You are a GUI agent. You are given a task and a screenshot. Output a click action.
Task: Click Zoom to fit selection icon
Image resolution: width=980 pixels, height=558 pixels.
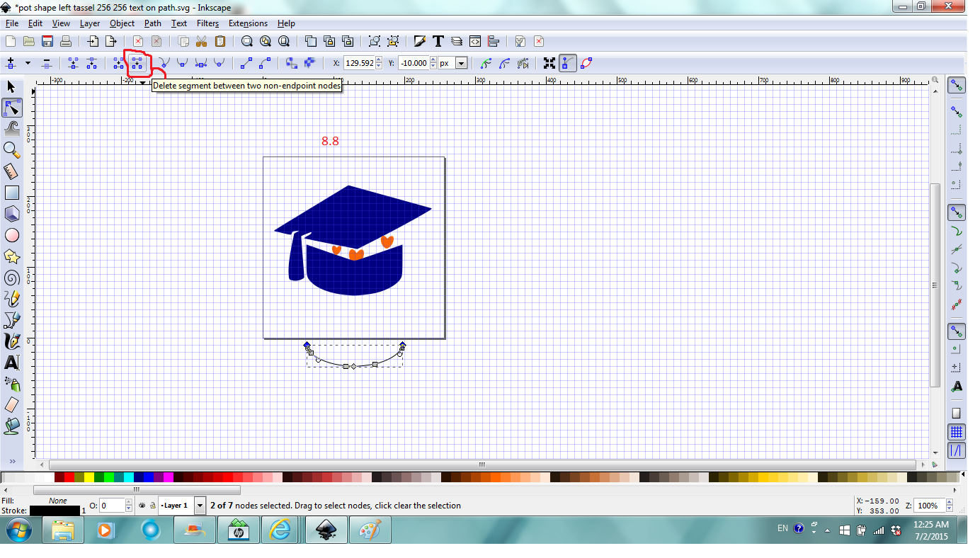coord(246,41)
